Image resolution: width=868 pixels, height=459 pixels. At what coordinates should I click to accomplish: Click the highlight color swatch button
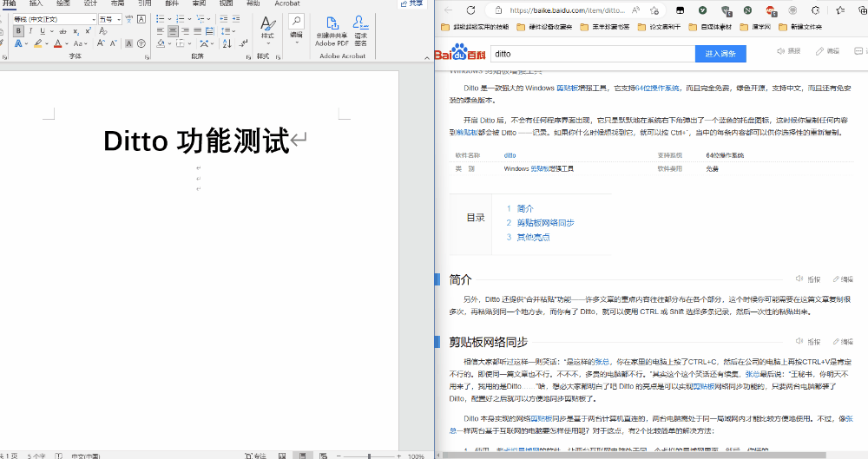[x=37, y=43]
